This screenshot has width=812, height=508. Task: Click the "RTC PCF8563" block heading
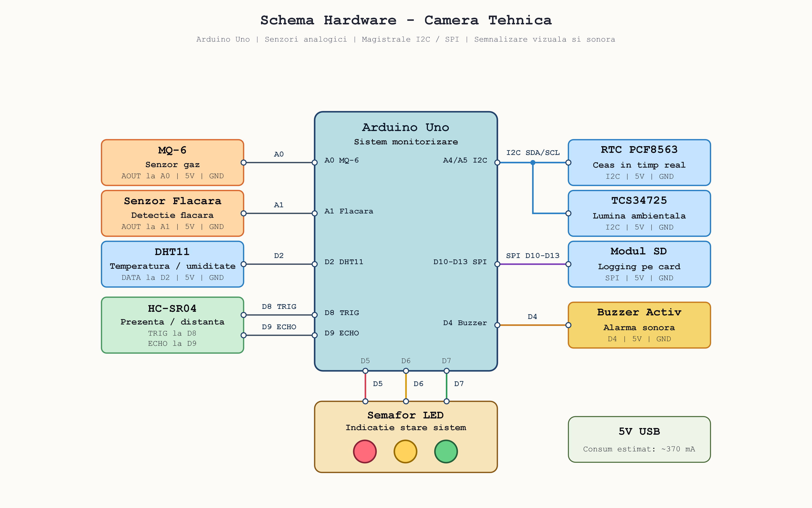pyautogui.click(x=639, y=150)
